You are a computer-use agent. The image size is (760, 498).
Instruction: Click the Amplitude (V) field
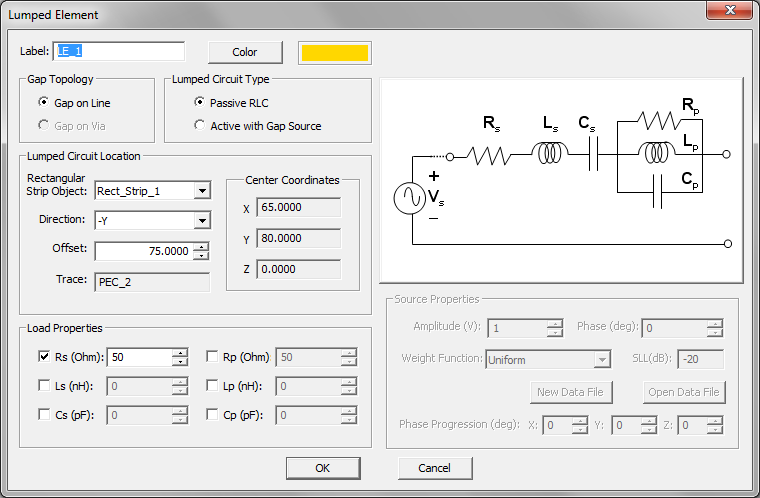coord(518,328)
